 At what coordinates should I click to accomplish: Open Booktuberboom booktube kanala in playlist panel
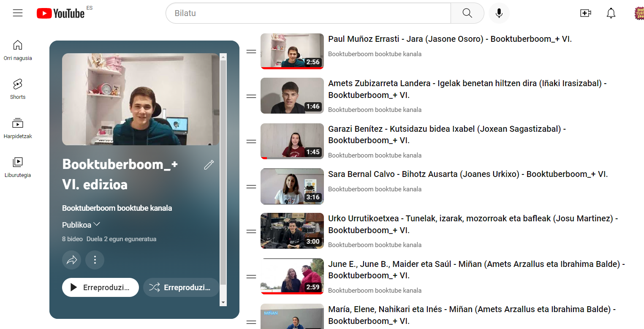pyautogui.click(x=117, y=208)
